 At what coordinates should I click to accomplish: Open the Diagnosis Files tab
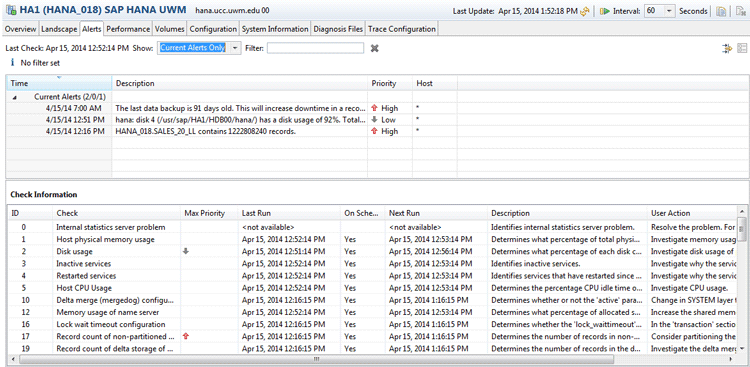tap(338, 29)
